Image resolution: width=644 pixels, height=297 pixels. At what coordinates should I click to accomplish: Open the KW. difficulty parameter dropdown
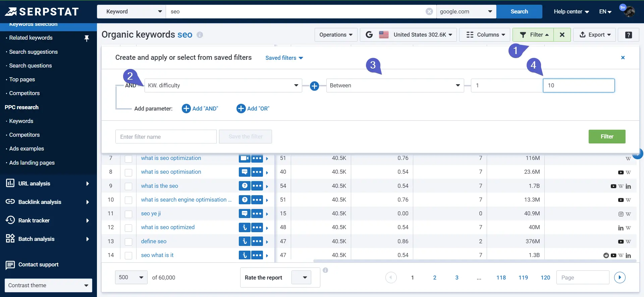[x=223, y=85]
